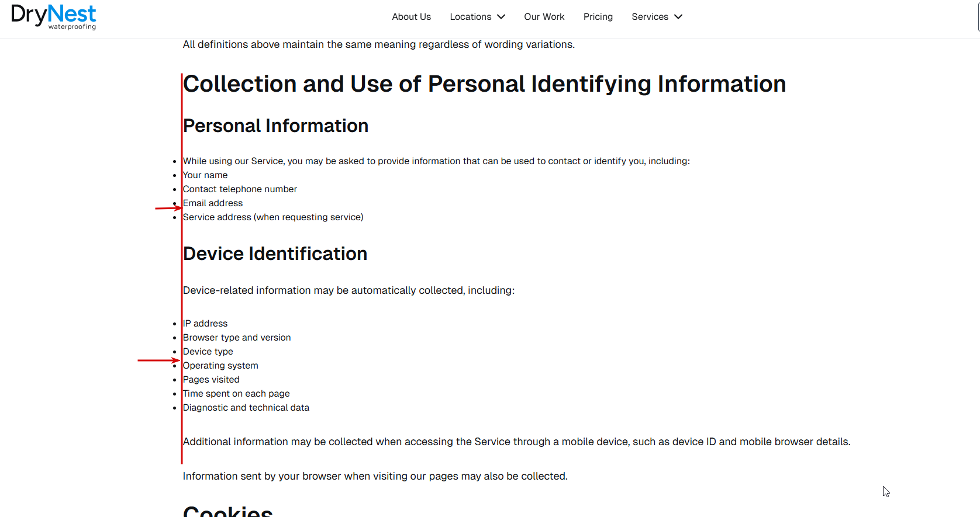
Task: Click the partially visible Cookies heading
Action: tap(227, 511)
